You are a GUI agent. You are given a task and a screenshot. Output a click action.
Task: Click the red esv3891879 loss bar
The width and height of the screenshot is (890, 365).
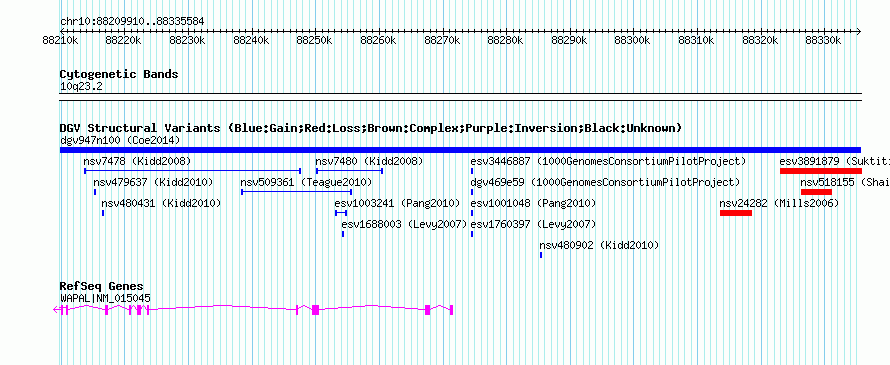click(x=821, y=171)
